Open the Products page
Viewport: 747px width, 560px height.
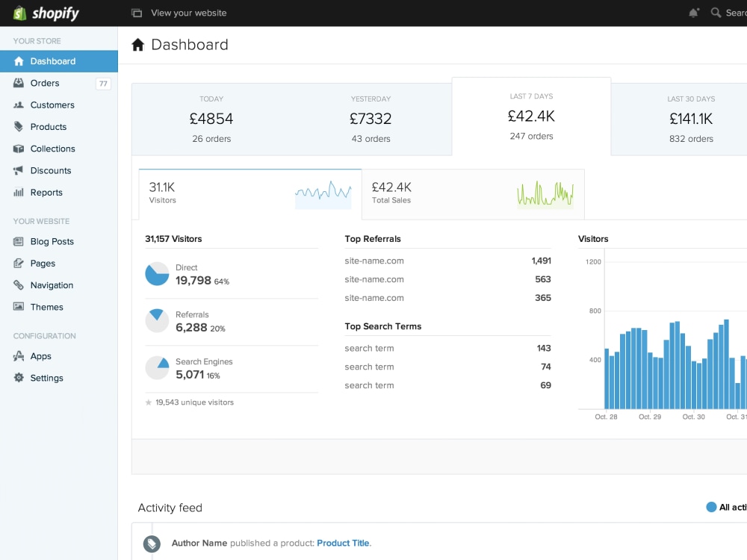[58, 127]
